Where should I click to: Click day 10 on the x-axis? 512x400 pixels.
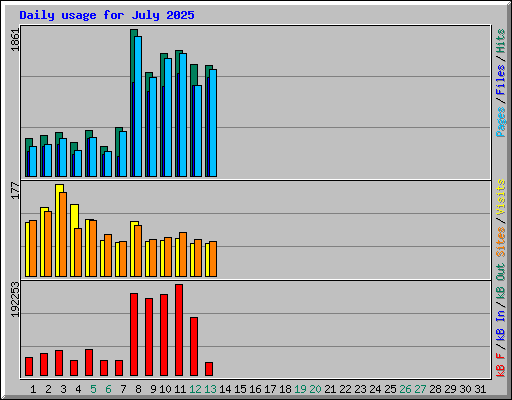point(165,389)
